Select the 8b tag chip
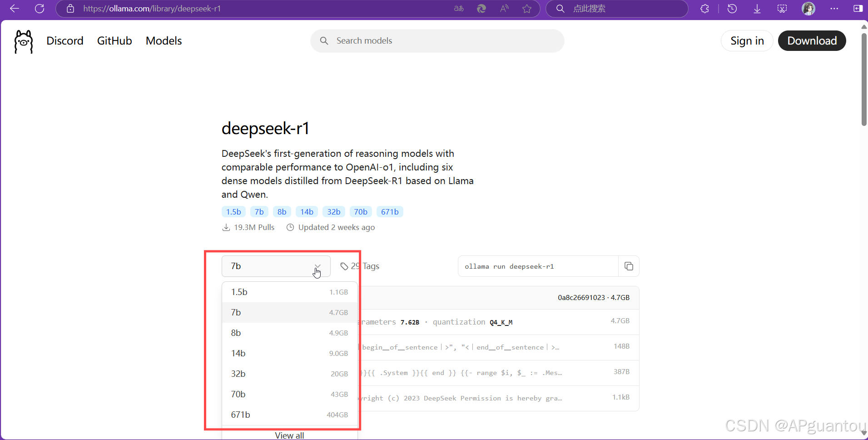 [x=282, y=212]
